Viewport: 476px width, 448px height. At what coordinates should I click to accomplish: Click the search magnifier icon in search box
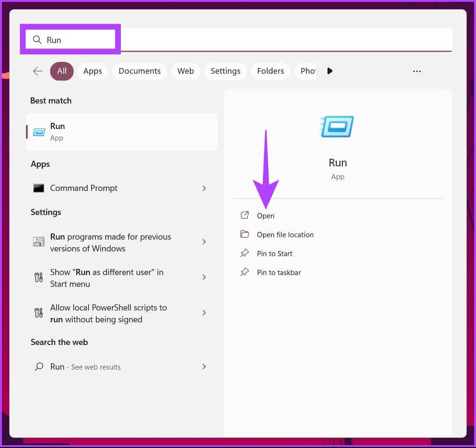click(x=37, y=40)
